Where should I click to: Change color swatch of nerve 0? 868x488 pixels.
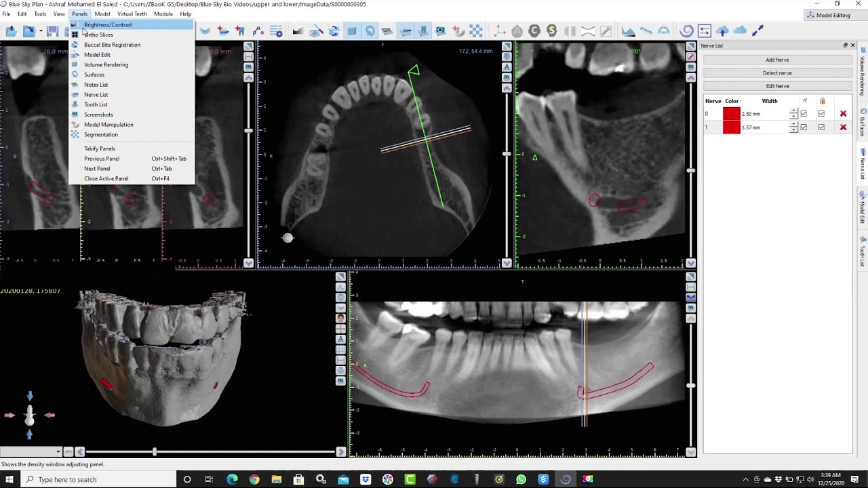pyautogui.click(x=731, y=114)
